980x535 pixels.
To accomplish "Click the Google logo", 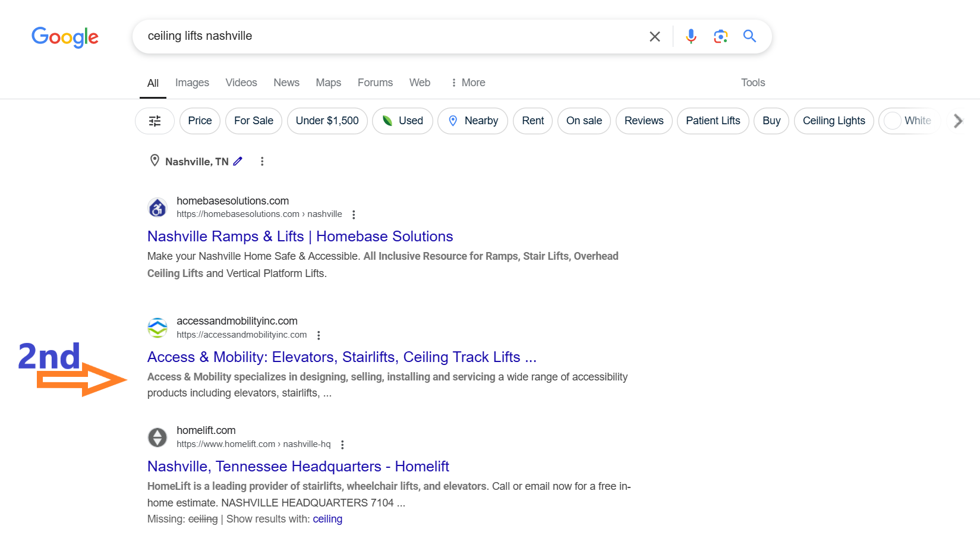I will click(x=65, y=37).
